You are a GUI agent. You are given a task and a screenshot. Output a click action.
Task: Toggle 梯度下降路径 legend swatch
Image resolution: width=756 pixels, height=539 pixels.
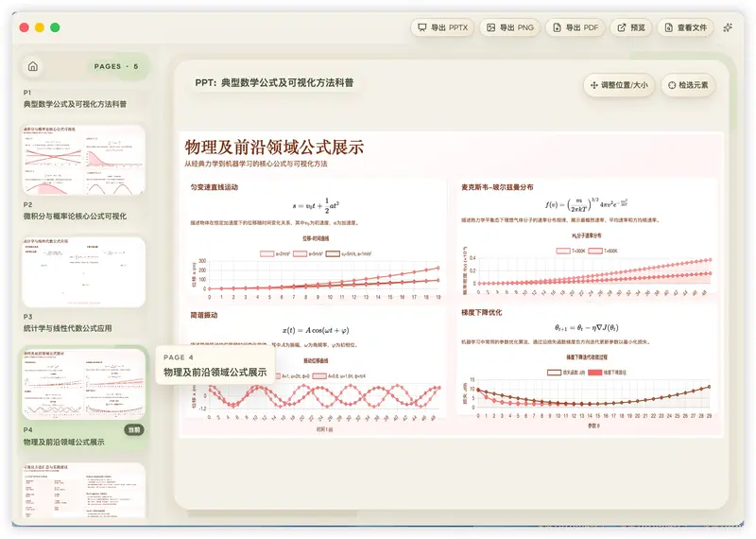[x=595, y=373]
